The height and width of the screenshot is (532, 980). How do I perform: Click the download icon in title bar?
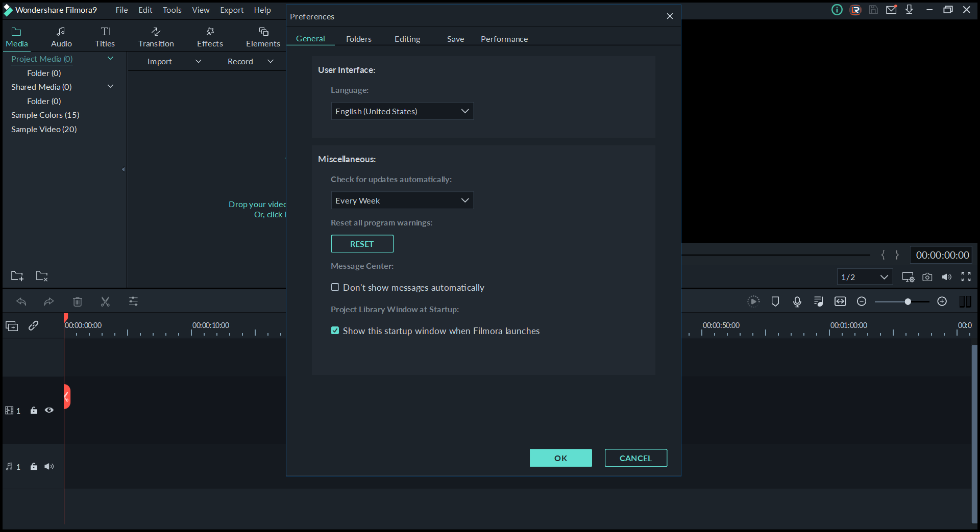coord(909,10)
